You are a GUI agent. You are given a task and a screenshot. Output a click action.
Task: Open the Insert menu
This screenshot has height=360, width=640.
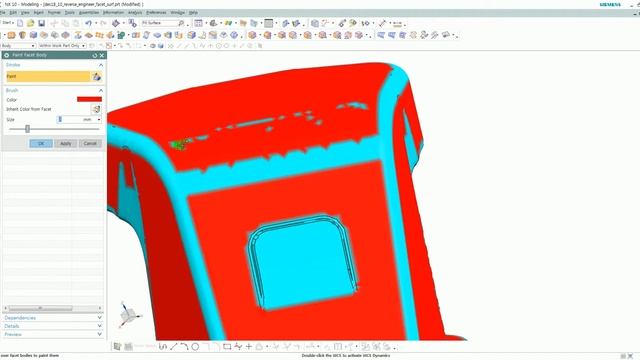point(38,13)
